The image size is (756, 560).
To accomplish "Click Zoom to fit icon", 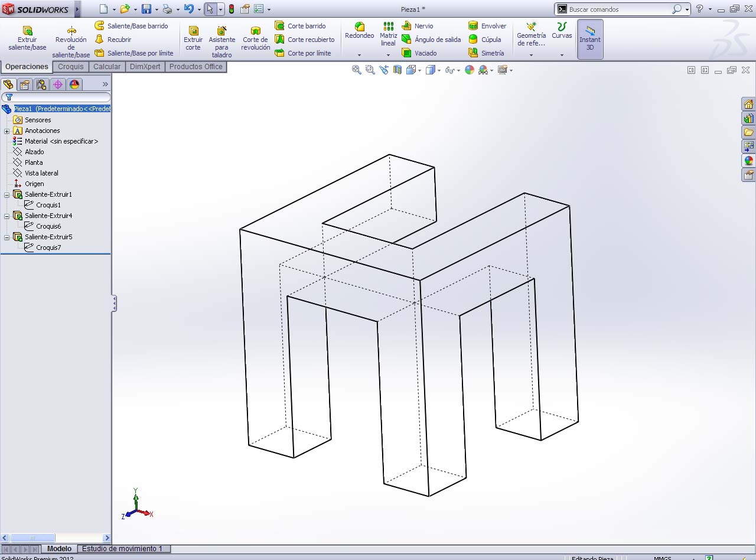I will pos(357,70).
